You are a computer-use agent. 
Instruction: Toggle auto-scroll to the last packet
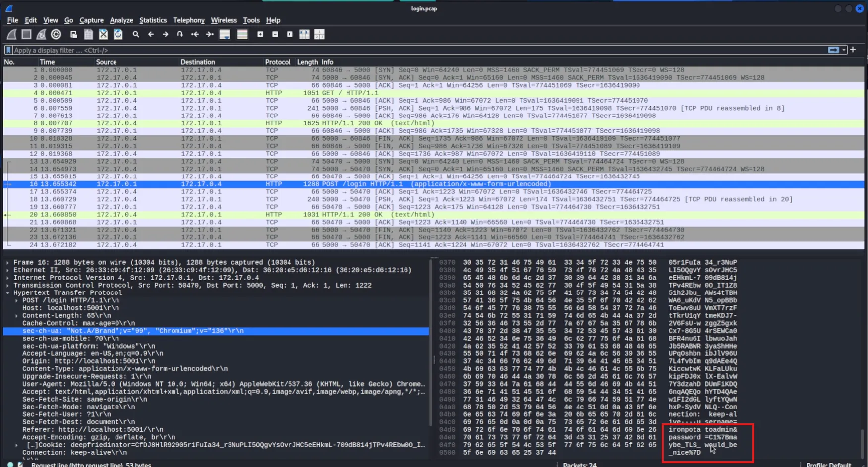(225, 34)
